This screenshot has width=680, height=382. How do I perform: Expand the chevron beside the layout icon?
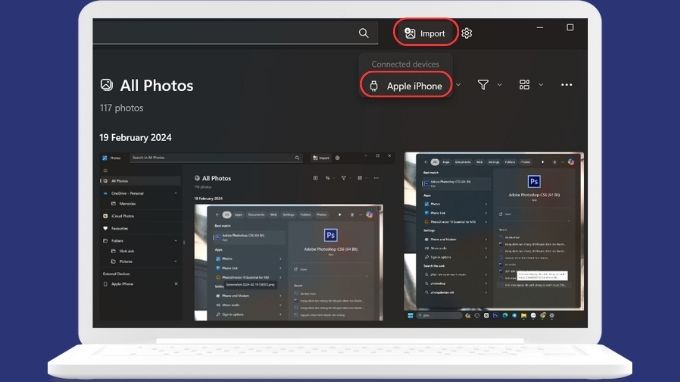click(541, 85)
